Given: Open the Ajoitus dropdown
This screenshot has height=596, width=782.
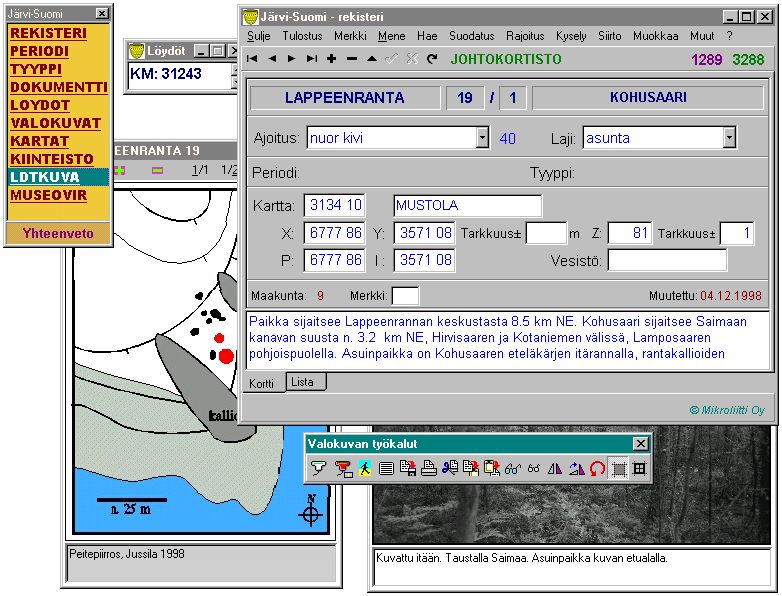Looking at the screenshot, I should (x=482, y=138).
